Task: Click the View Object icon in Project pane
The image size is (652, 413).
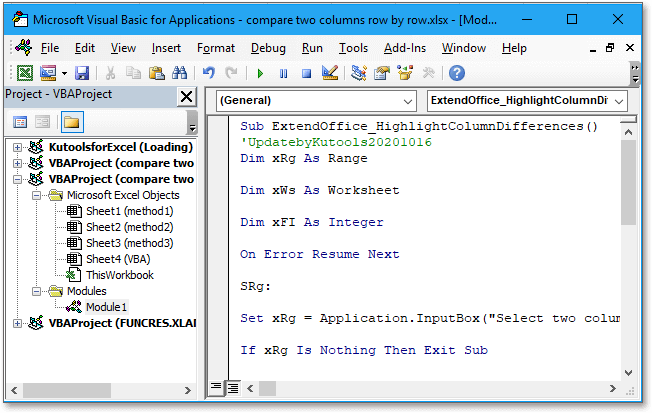Action: pyautogui.click(x=42, y=122)
